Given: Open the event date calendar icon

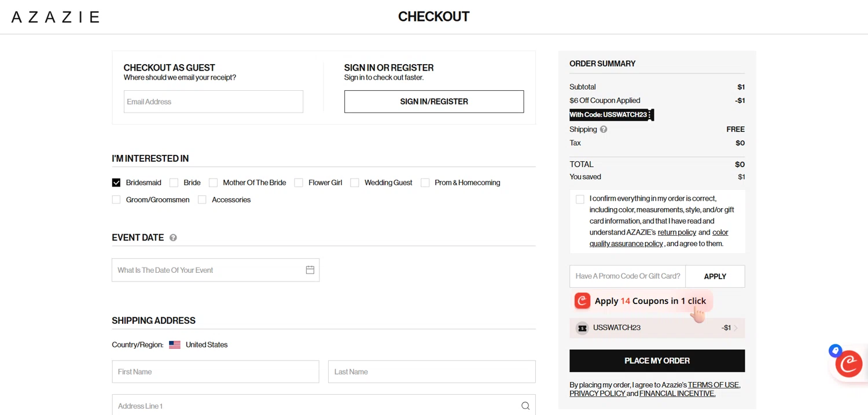Looking at the screenshot, I should (x=310, y=270).
